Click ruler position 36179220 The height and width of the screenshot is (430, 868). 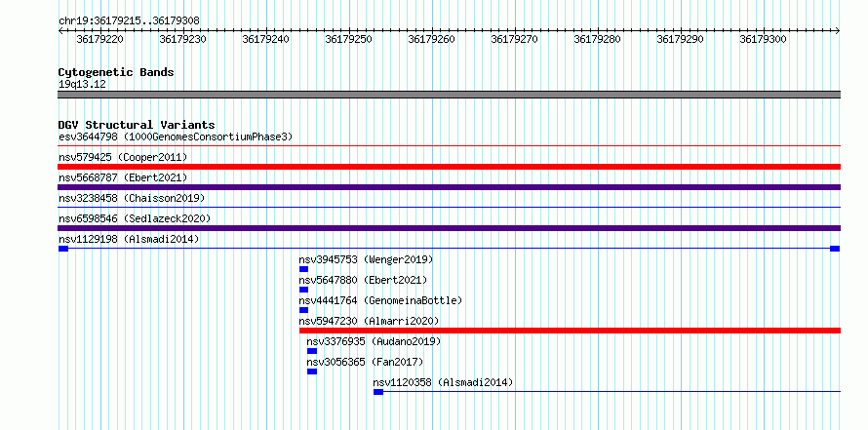pos(100,39)
